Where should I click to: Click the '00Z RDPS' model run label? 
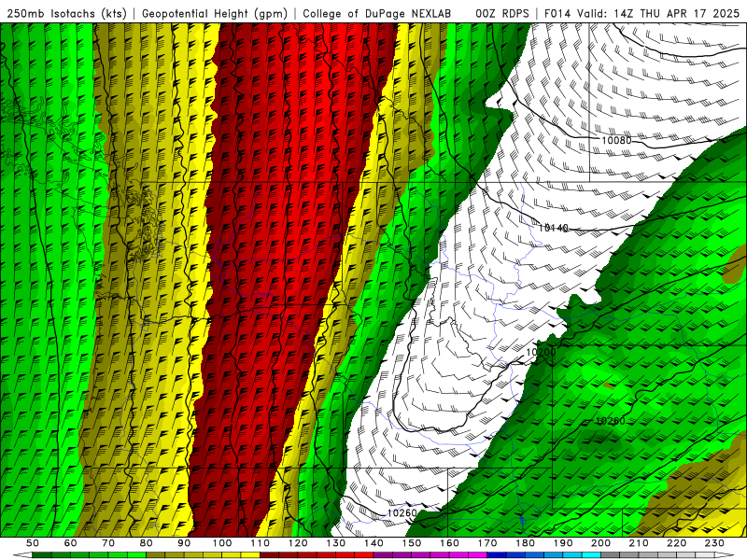pos(502,14)
